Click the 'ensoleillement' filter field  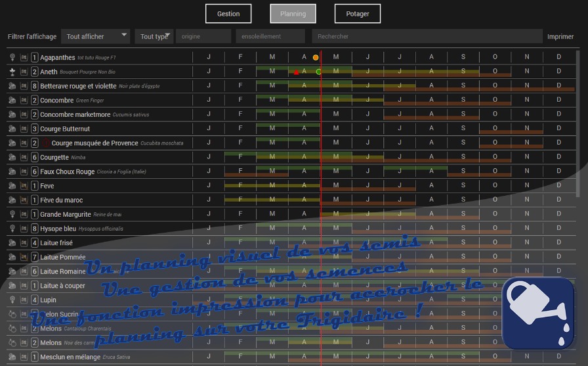click(270, 37)
